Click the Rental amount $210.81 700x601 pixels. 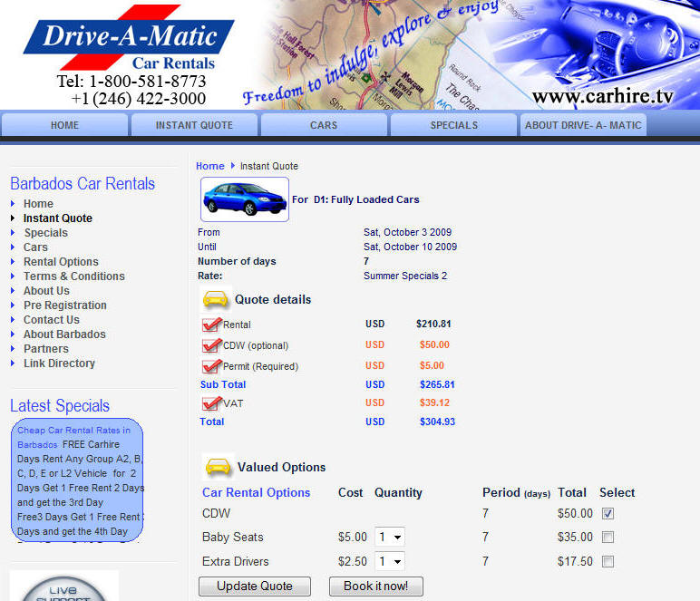point(433,324)
